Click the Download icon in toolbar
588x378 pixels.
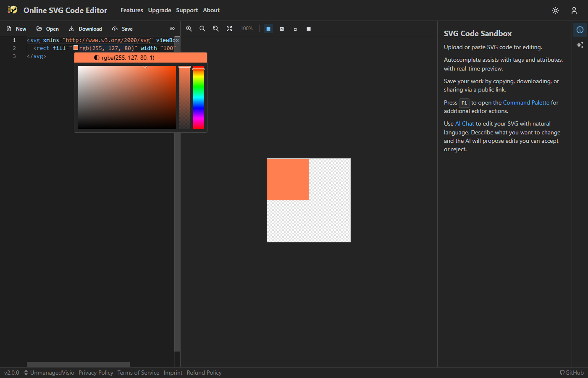coord(72,29)
